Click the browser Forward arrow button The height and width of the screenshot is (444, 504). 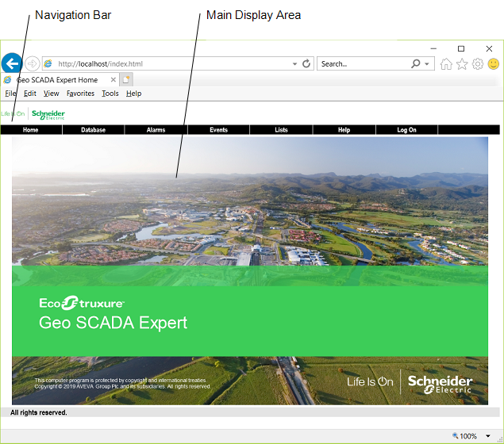[32, 63]
